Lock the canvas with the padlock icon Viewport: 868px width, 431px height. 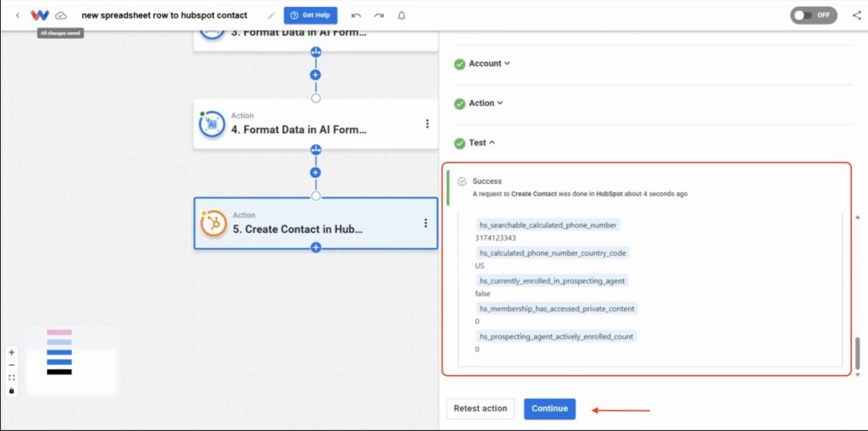pos(12,390)
